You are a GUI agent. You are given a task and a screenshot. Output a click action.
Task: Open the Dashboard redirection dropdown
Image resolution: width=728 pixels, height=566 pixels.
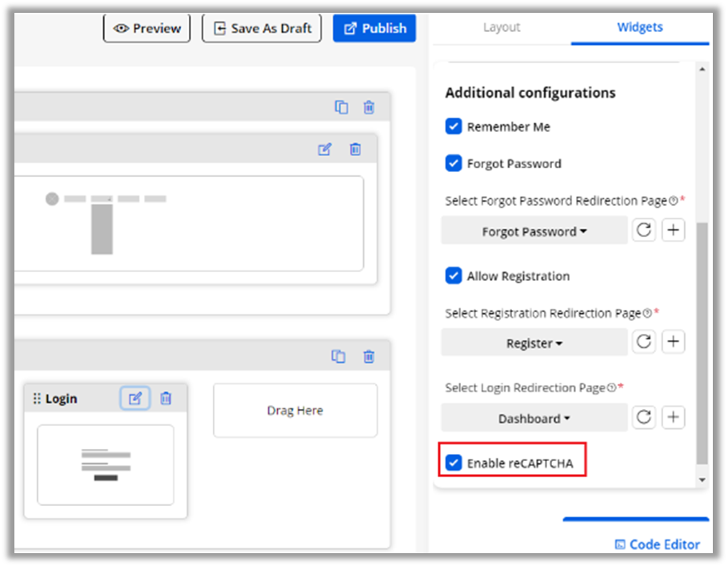tap(534, 418)
